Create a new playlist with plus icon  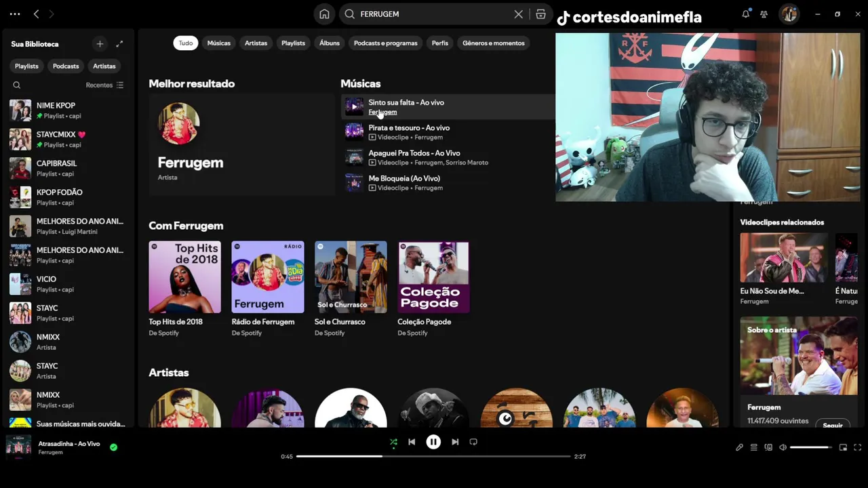tap(100, 44)
